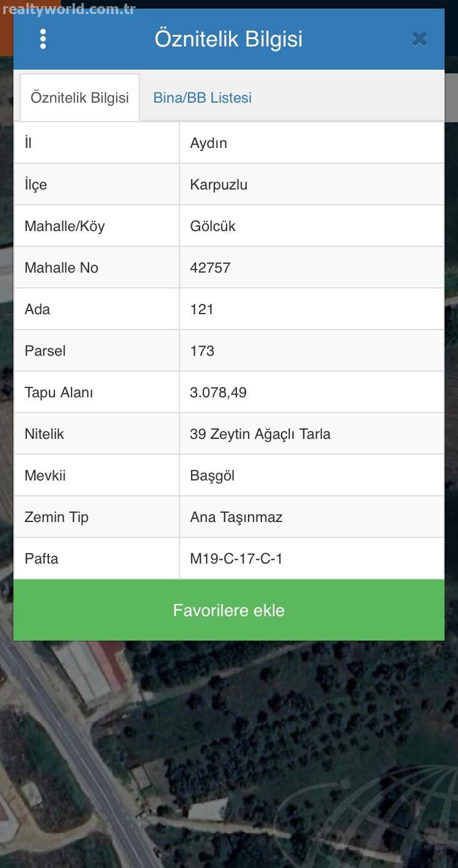The width and height of the screenshot is (458, 868).
Task: Click the 39 Zeytin Ağaçlı Tarla text
Action: 260,434
